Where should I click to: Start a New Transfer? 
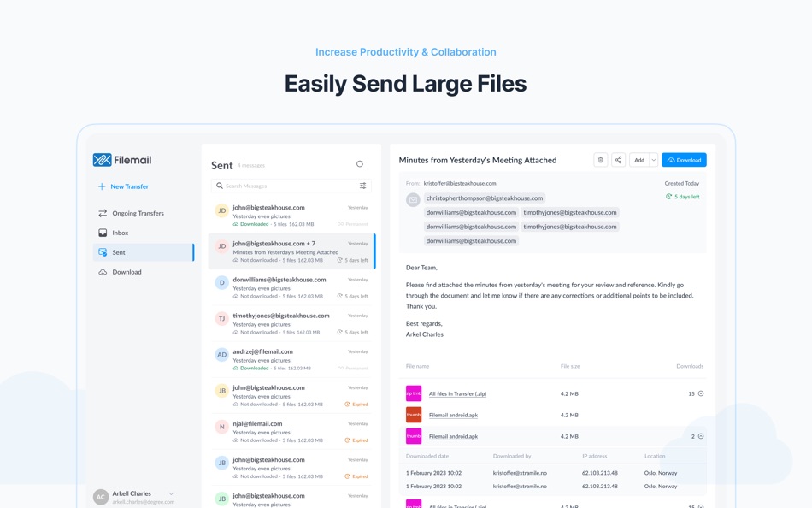click(x=123, y=186)
